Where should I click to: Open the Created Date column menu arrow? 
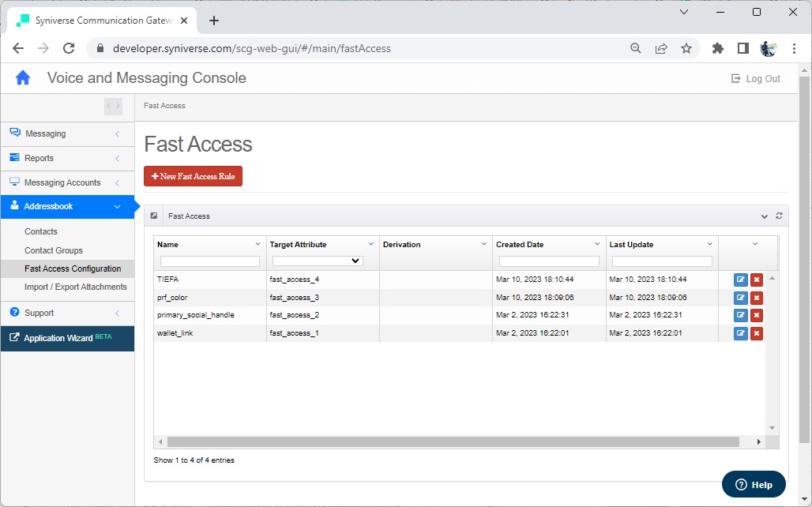click(x=597, y=244)
